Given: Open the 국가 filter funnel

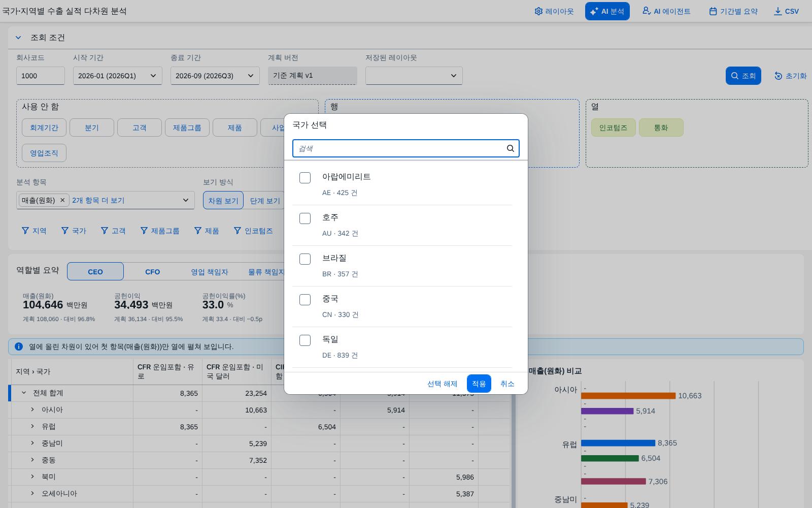Looking at the screenshot, I should 74,231.
